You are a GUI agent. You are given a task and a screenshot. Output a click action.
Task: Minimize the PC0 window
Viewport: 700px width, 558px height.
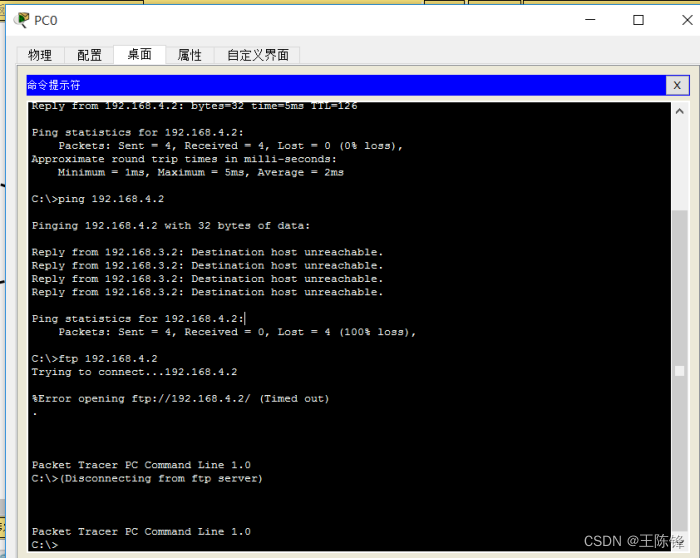(x=590, y=20)
